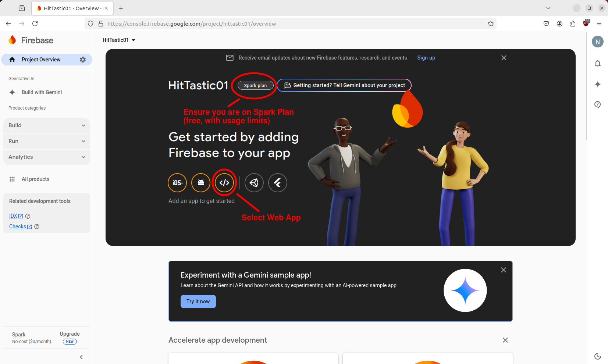Select the Web app platform icon
The width and height of the screenshot is (608, 364).
pos(224,182)
